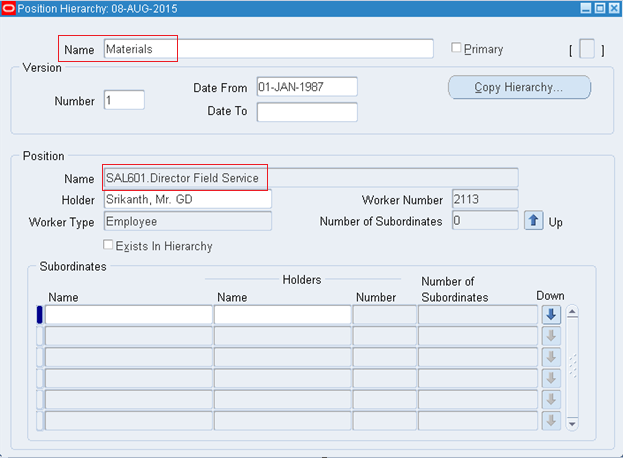
Task: Focus the empty Date To field
Action: tap(306, 111)
